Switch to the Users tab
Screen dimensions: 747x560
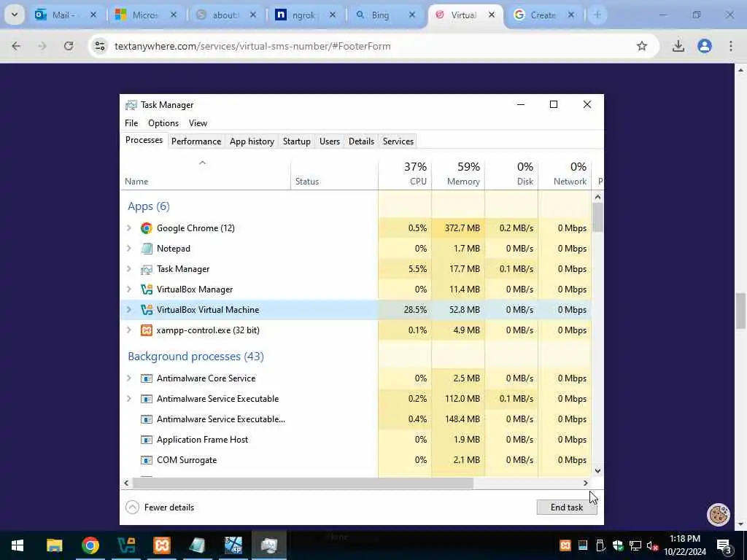pos(330,141)
